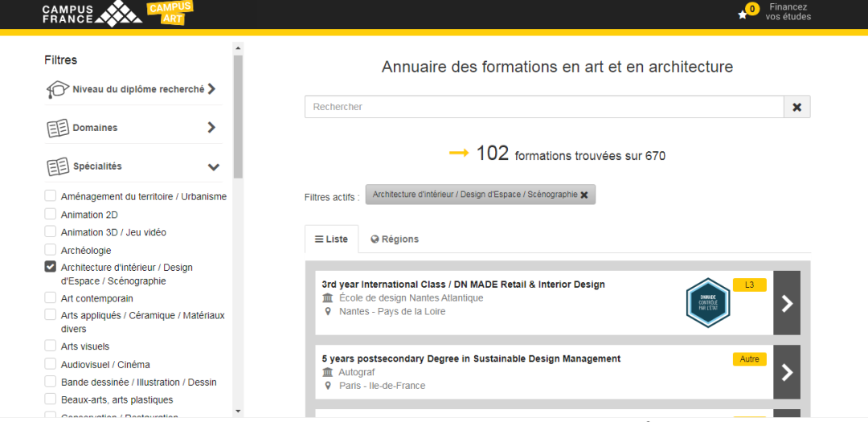The image size is (868, 422).
Task: Switch to the Liste tab
Action: coord(332,240)
